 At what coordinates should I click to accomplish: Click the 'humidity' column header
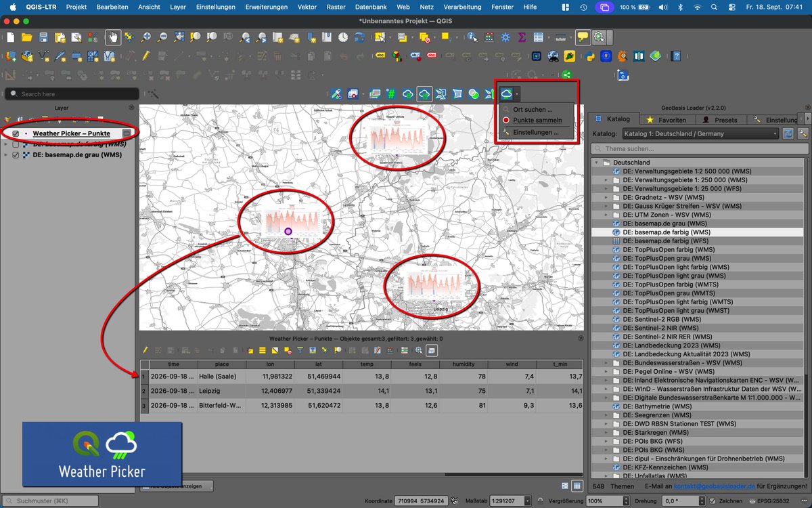(x=464, y=364)
